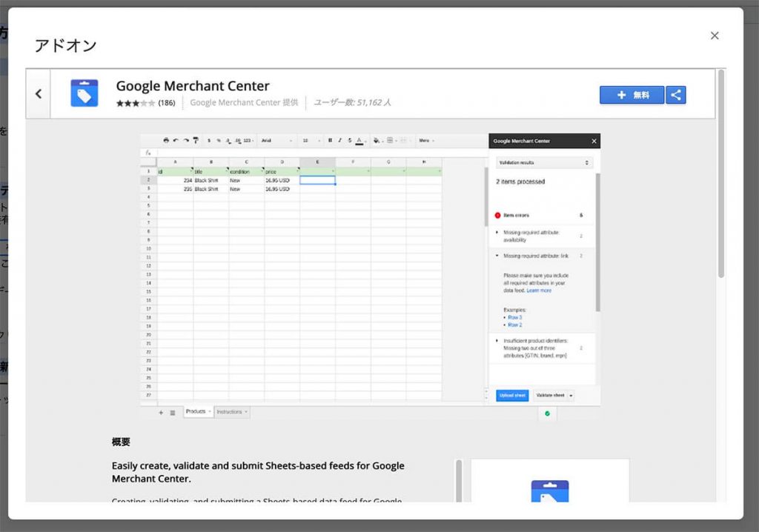
Task: Click the Learn more link
Action: click(539, 290)
